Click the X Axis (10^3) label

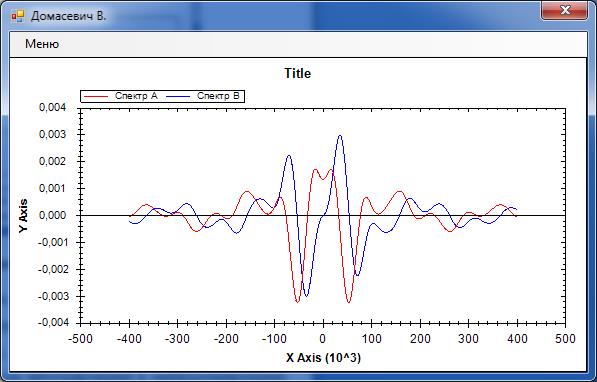(x=323, y=358)
